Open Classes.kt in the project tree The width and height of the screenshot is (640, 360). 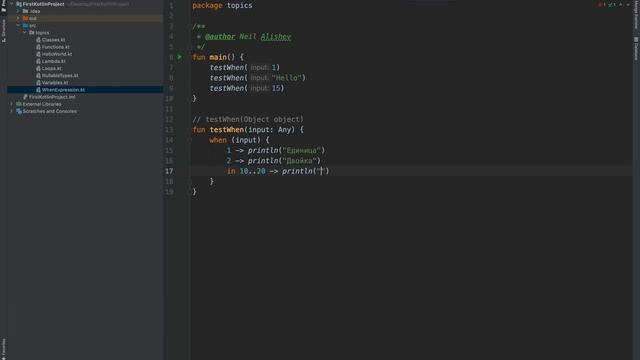pyautogui.click(x=53, y=40)
